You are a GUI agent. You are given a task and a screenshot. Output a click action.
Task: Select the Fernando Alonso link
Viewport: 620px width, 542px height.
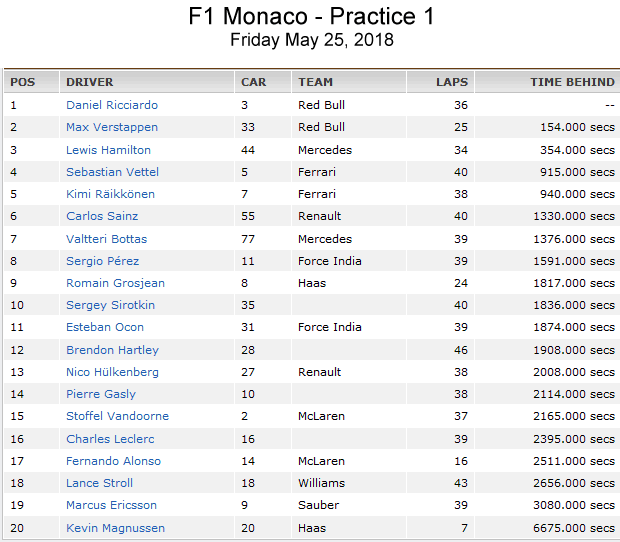[113, 461]
